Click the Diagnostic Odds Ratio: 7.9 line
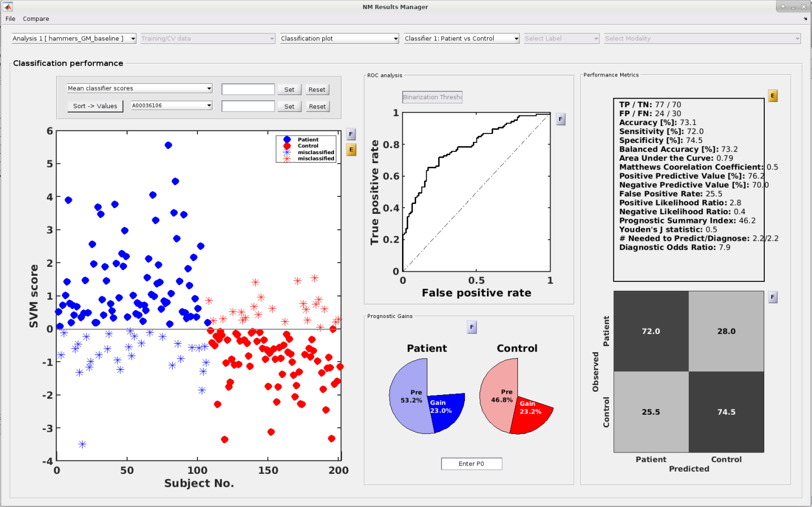 pos(675,248)
